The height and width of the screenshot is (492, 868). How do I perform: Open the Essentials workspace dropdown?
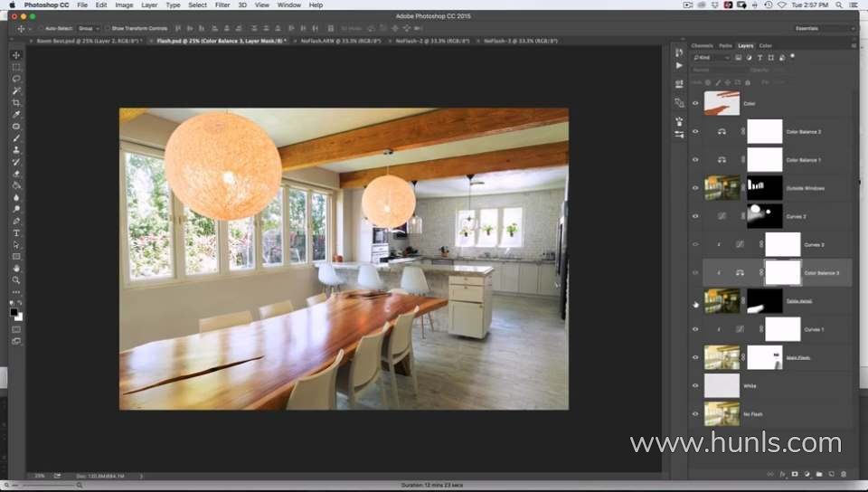[825, 28]
